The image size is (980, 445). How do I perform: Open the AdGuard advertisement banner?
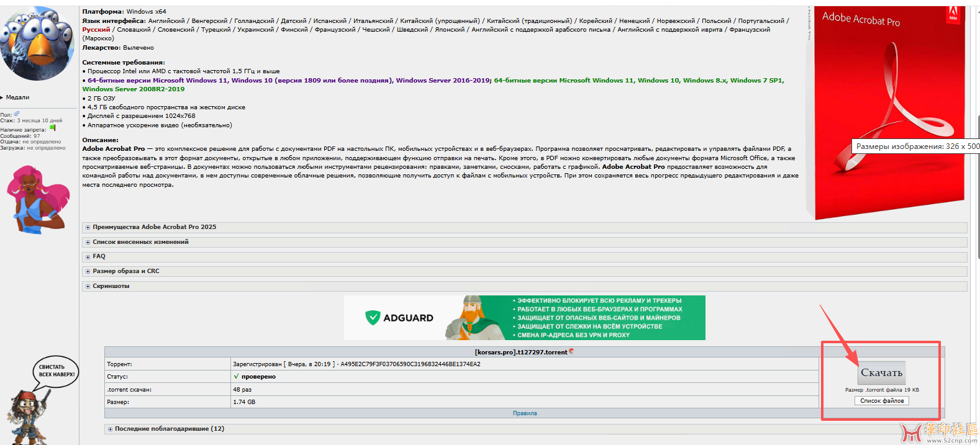(525, 318)
